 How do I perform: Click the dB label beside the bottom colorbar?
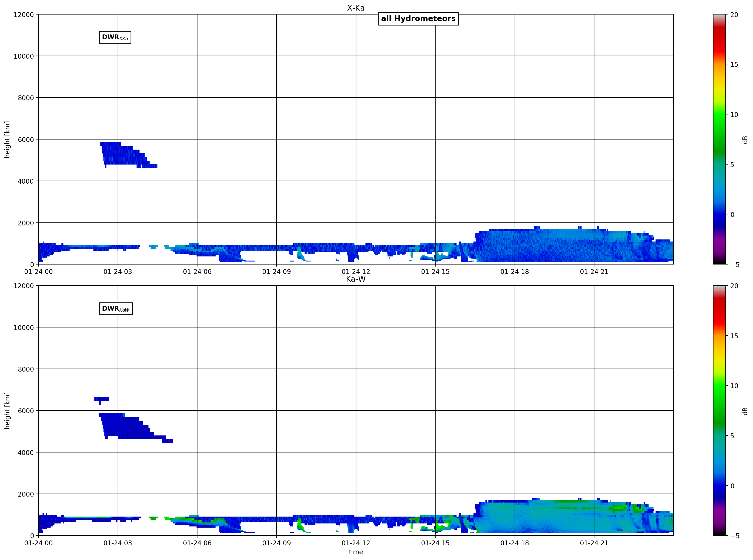pyautogui.click(x=745, y=411)
